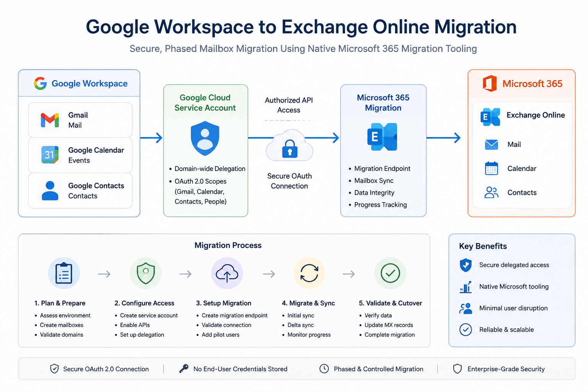Click the Domain-wide Delegation bullet

point(207,168)
